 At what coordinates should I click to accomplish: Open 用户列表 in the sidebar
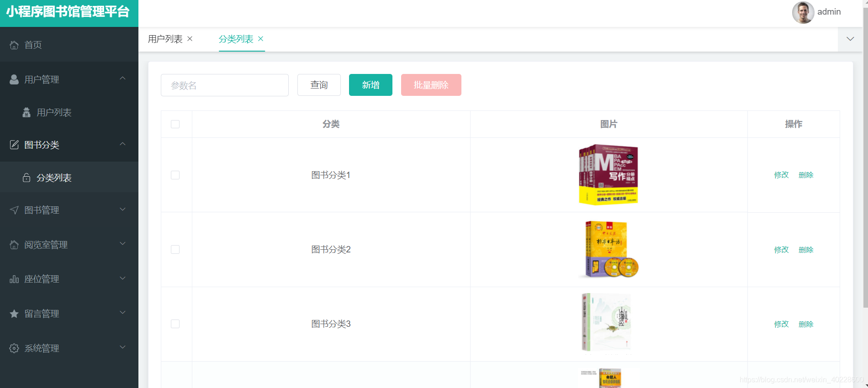pyautogui.click(x=69, y=112)
